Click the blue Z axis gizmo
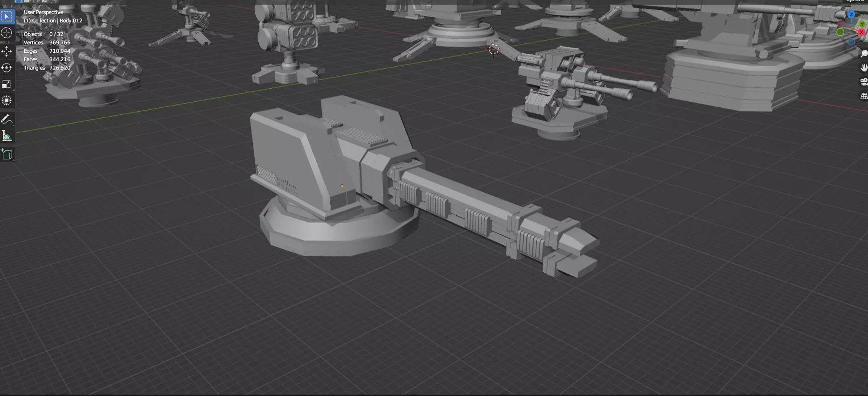Image resolution: width=868 pixels, height=396 pixels. (x=852, y=15)
